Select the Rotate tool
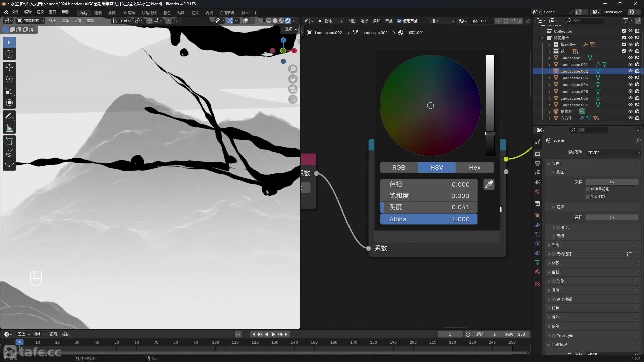Screen dimensions: 644x362 click(x=9, y=79)
